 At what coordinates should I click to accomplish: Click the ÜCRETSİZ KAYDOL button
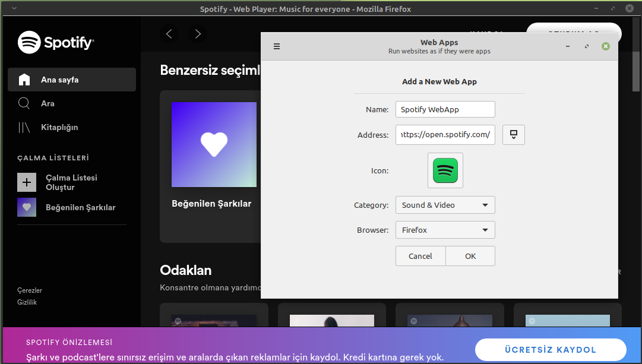551,350
